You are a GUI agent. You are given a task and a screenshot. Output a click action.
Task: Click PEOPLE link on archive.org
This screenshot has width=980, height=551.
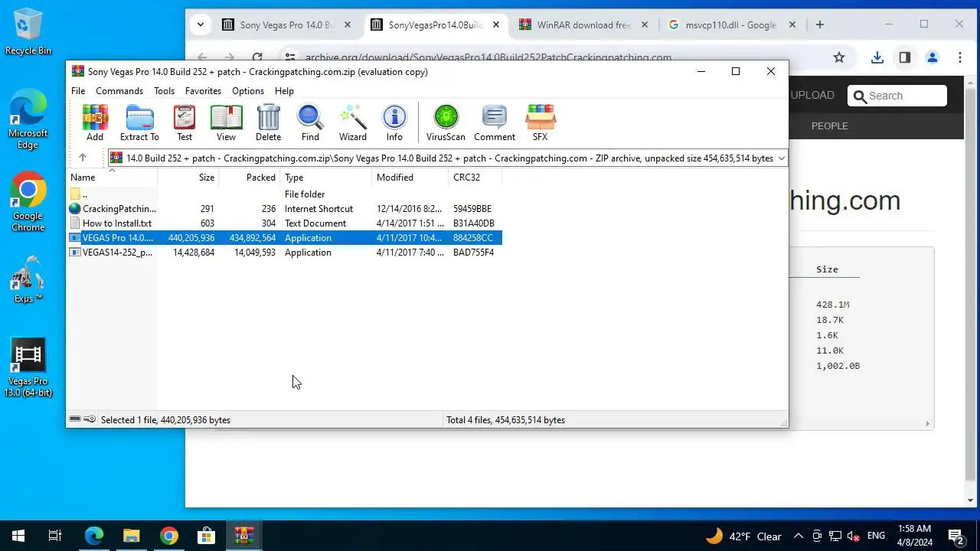[x=830, y=126]
